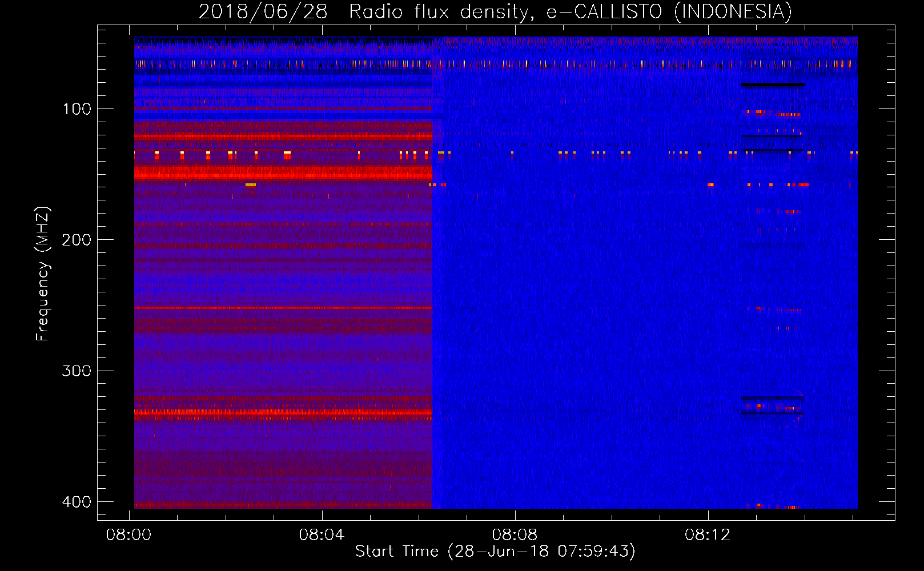
Task: Click the 08:12 time tick label
Action: click(708, 535)
